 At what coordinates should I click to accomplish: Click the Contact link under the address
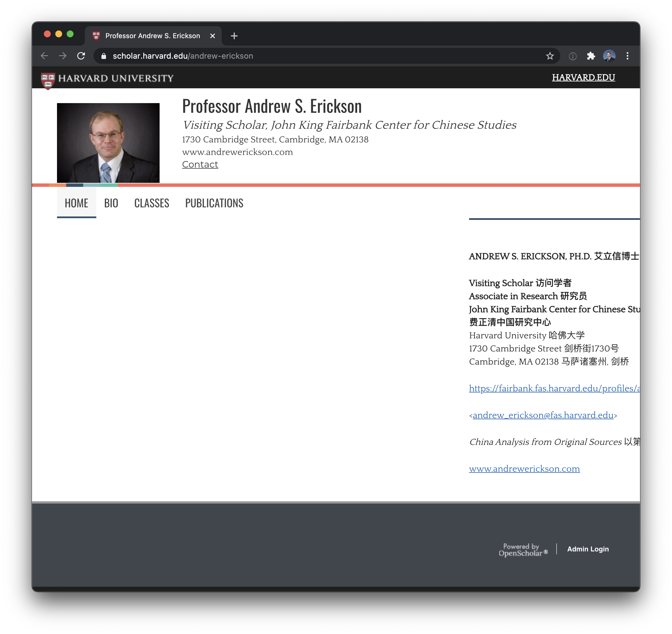200,164
